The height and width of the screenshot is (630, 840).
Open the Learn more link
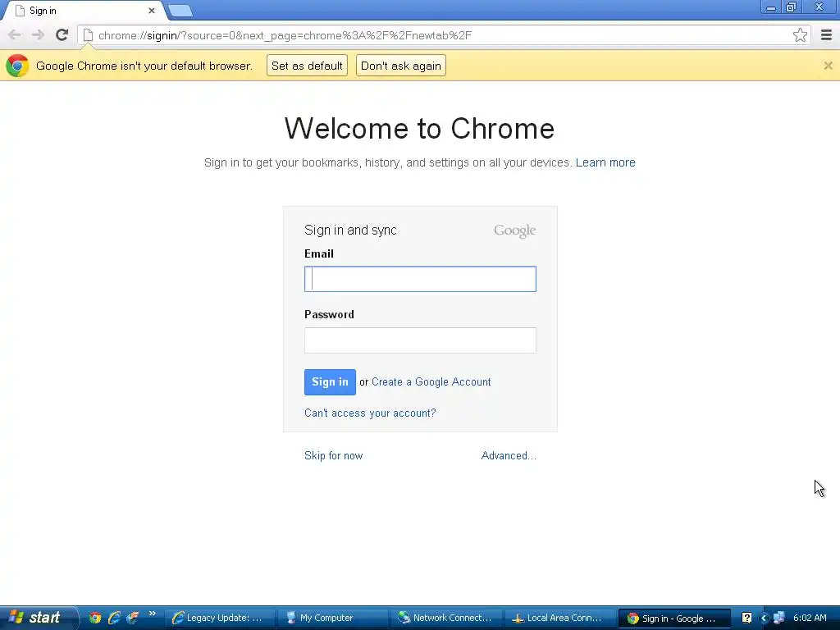click(605, 162)
